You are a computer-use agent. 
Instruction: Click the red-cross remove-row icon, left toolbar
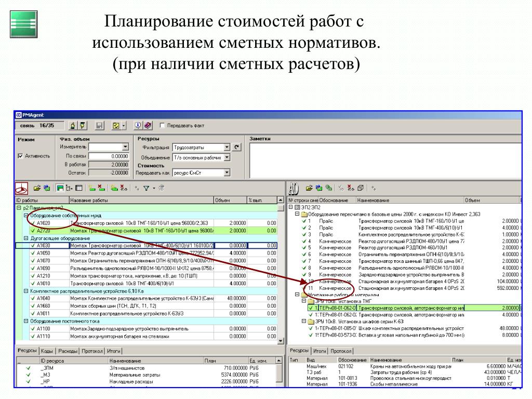[101, 188]
